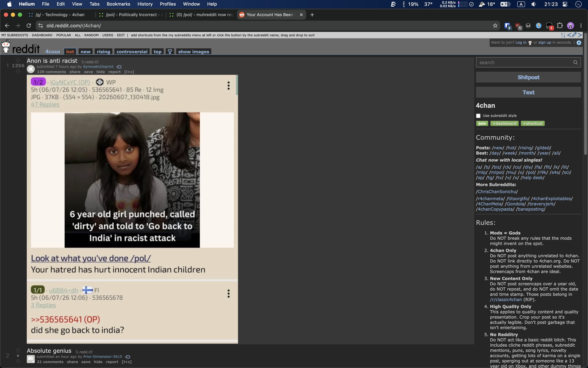
Task: Expand the 'Absolute genius' image preview
Action: click(31, 359)
